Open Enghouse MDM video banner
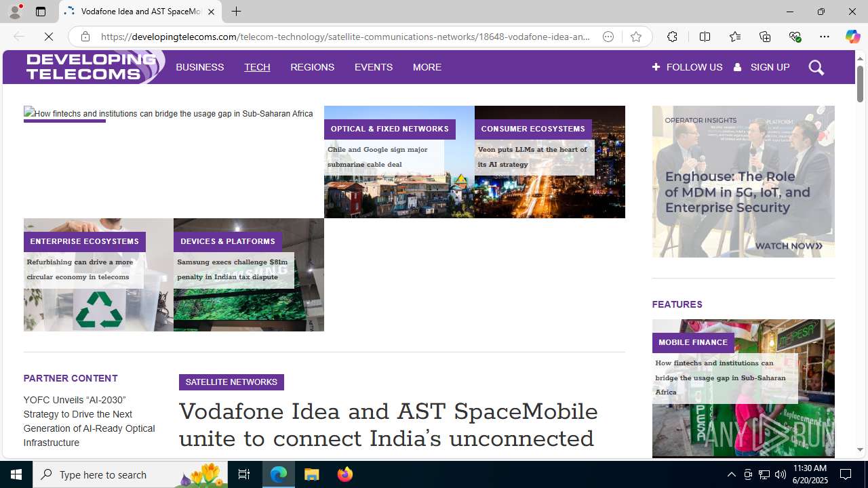 click(743, 182)
